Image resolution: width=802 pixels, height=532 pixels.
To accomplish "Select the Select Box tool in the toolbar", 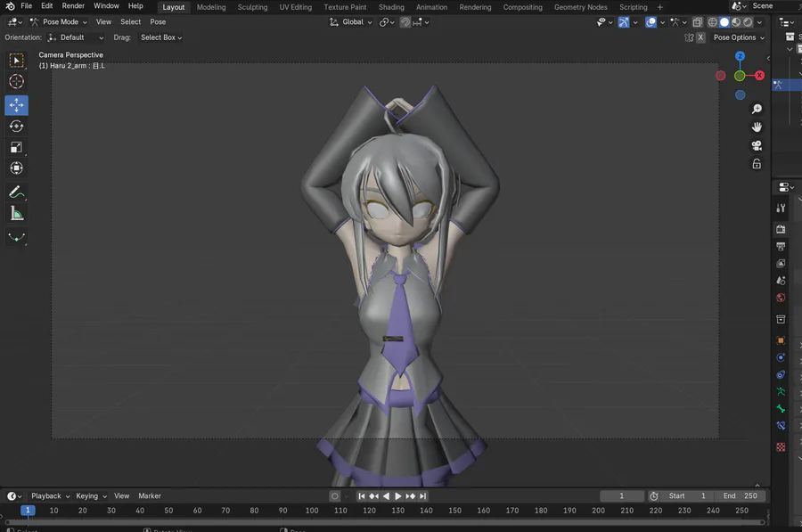I will coord(16,61).
